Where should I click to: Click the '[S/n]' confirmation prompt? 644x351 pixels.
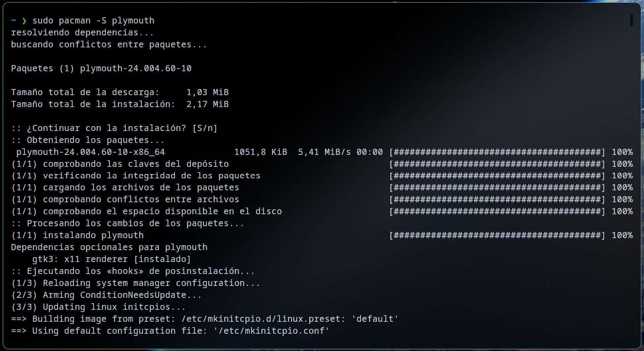pos(205,128)
